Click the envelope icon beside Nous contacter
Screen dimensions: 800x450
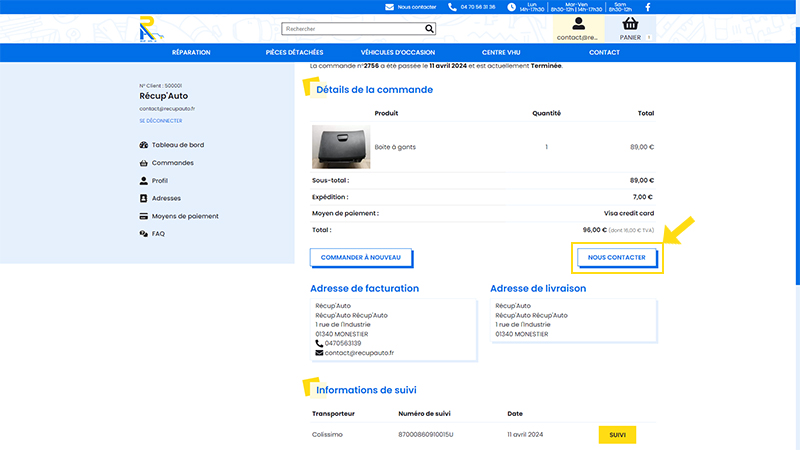tap(389, 7)
